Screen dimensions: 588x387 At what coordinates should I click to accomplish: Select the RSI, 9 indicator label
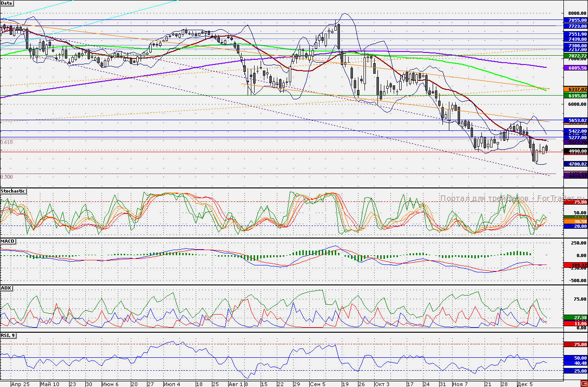click(8, 335)
